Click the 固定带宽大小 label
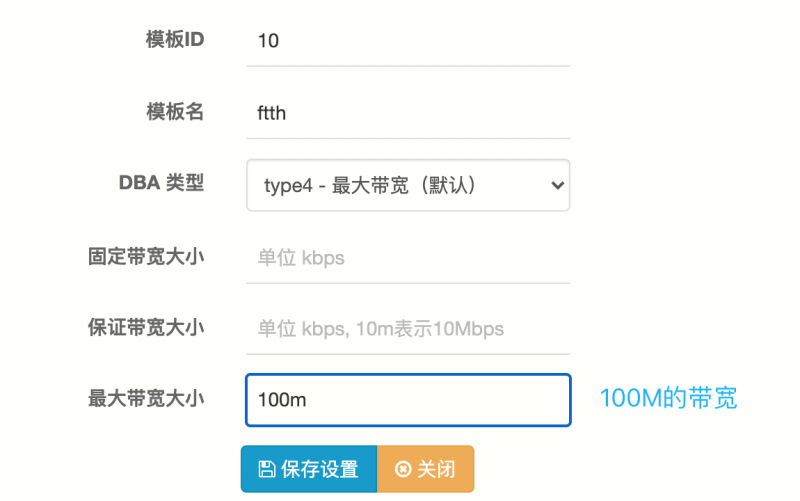This screenshot has height=501, width=800. coord(146,256)
